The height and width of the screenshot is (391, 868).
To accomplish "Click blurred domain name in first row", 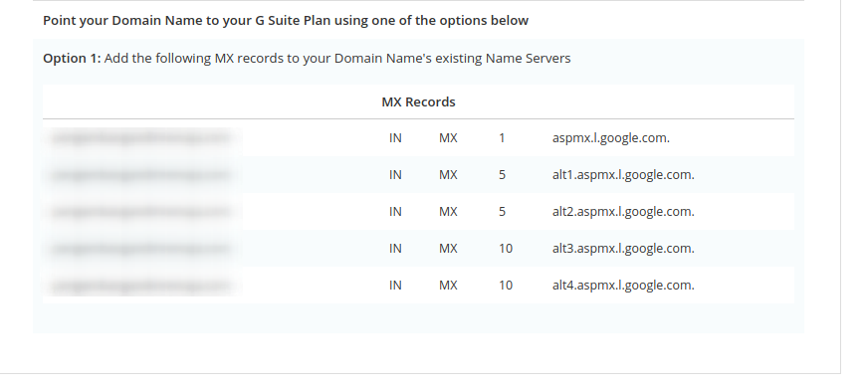I will tap(141, 138).
